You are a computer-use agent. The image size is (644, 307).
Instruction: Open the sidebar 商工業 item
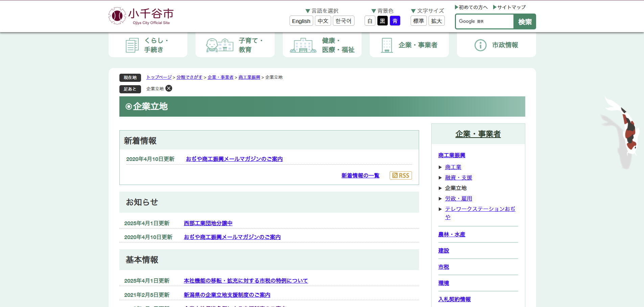click(x=453, y=167)
